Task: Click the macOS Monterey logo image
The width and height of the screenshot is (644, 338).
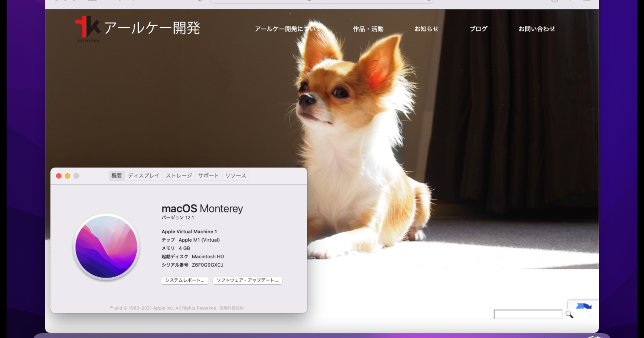Action: [106, 247]
